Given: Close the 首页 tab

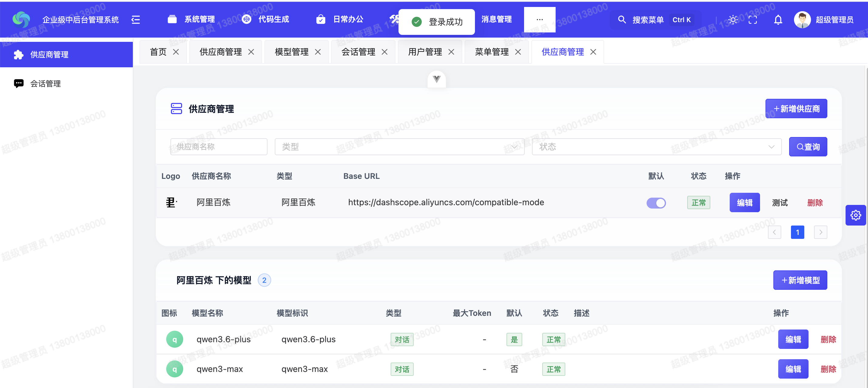Looking at the screenshot, I should [x=176, y=52].
